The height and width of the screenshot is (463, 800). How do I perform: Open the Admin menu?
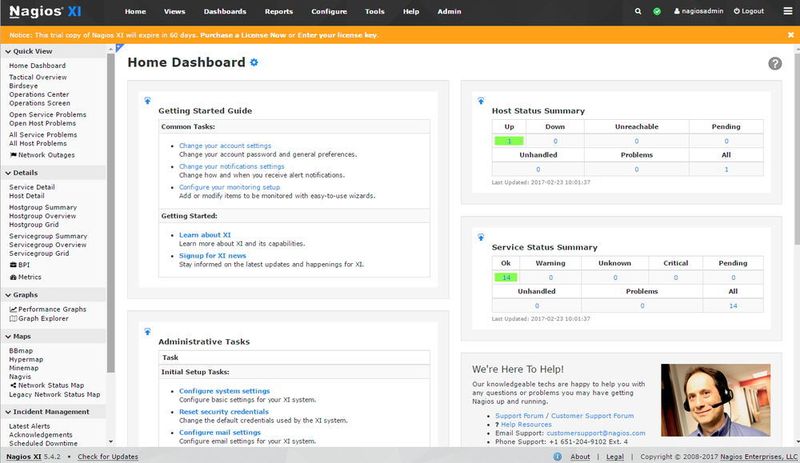(x=449, y=11)
